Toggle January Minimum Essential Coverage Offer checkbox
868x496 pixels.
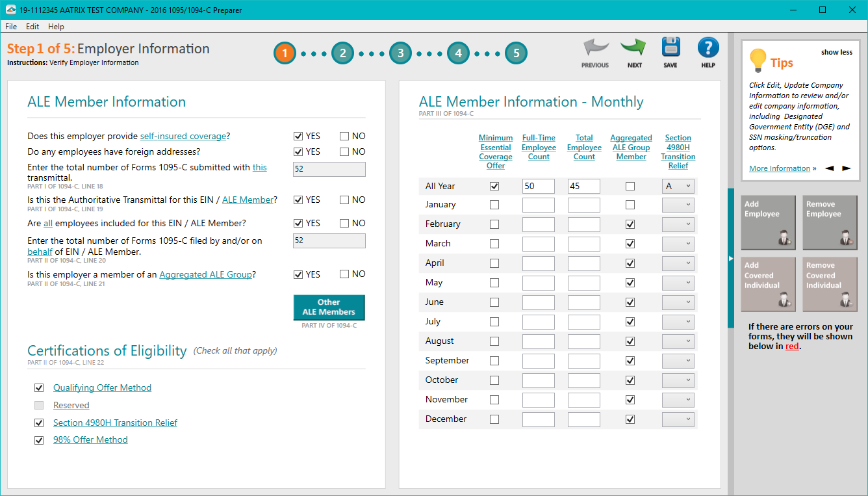click(x=494, y=205)
